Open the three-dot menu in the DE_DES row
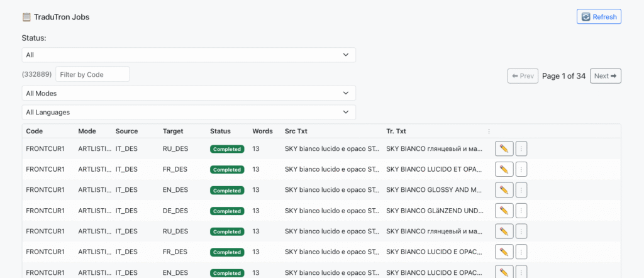 521,211
